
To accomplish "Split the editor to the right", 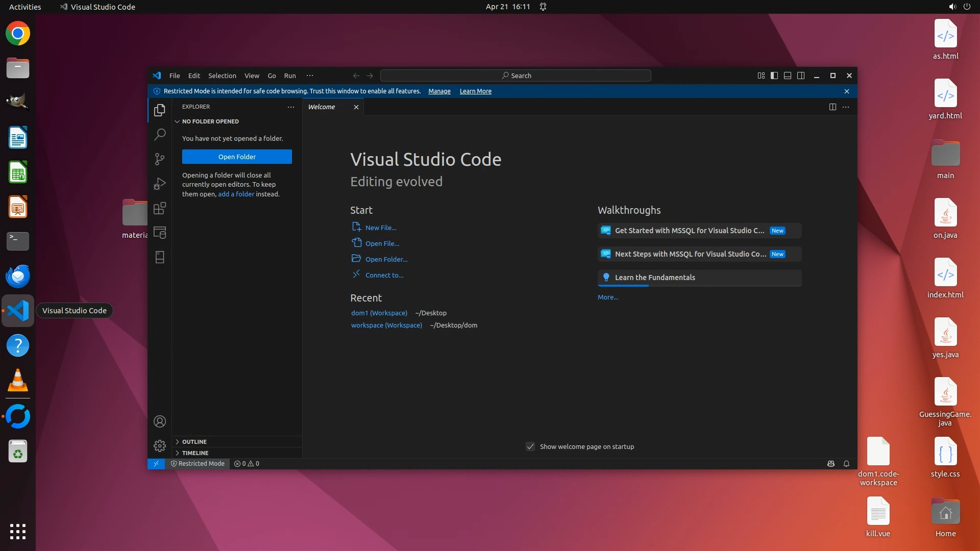I will [832, 107].
